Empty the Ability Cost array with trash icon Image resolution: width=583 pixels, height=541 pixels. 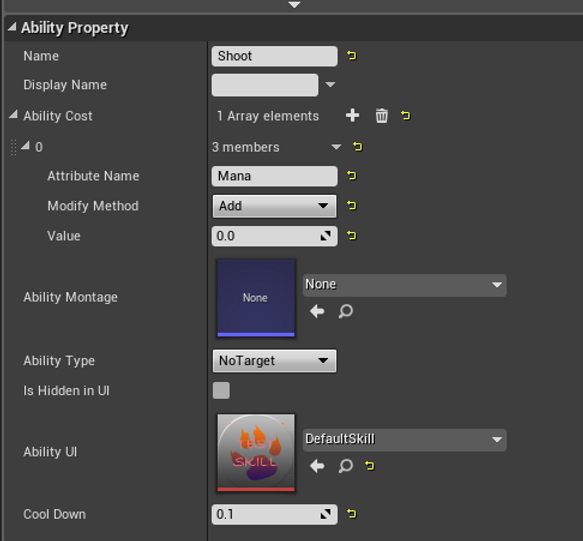(x=381, y=116)
